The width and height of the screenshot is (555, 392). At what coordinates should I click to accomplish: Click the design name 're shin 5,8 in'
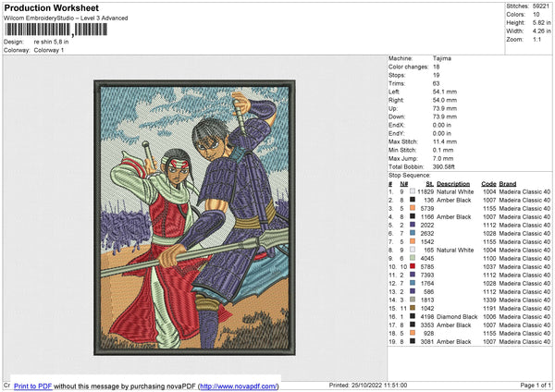point(51,42)
